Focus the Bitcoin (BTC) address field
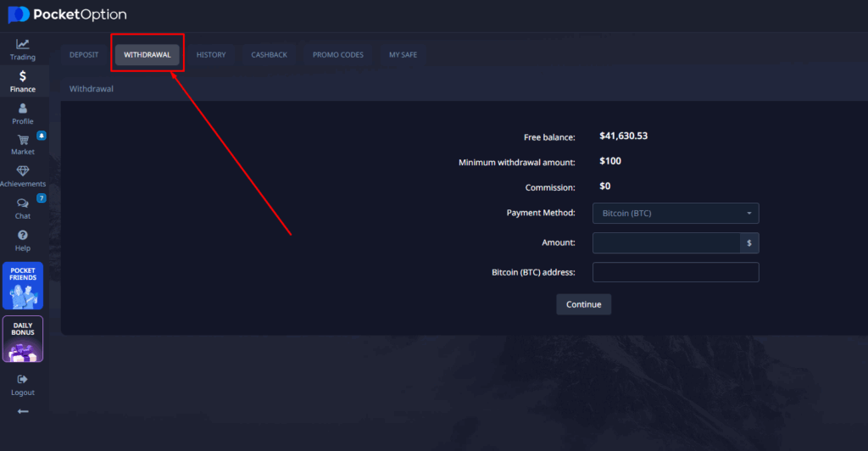868x451 pixels. tap(676, 272)
